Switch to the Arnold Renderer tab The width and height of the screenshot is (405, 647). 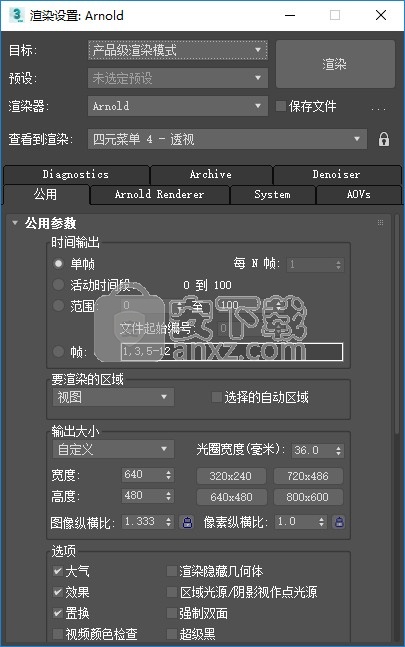[159, 194]
